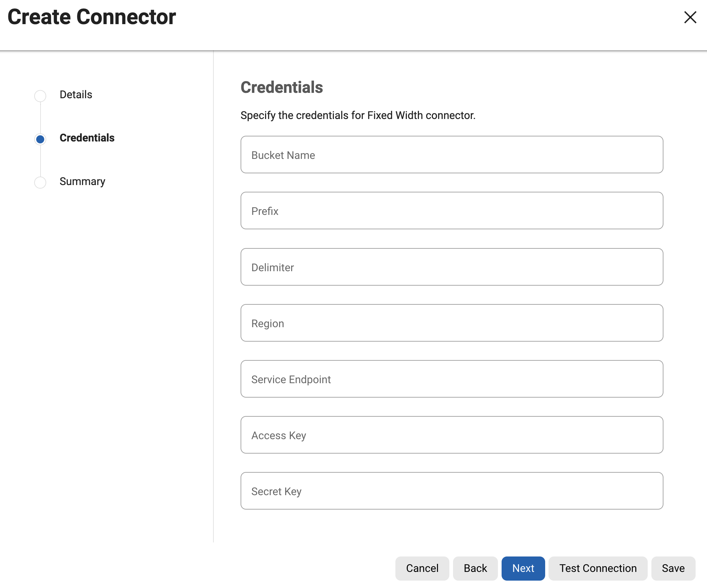
Task: Save the connector
Action: [x=673, y=568]
